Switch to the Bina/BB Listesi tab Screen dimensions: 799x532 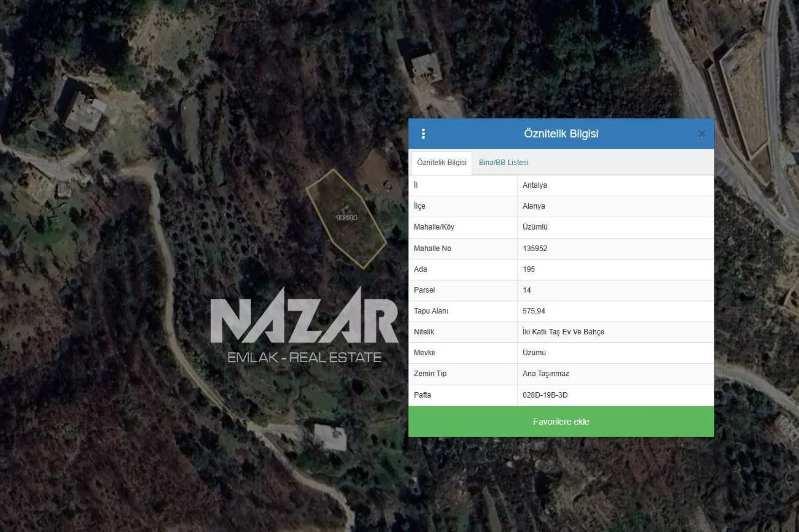[x=503, y=163]
